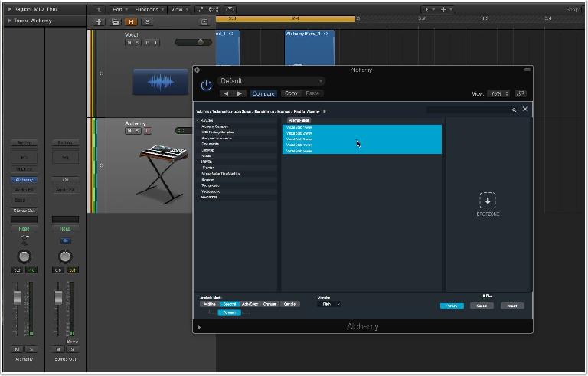The image size is (588, 376).
Task: Toggle the orange H hide-tracks button
Action: [x=131, y=21]
